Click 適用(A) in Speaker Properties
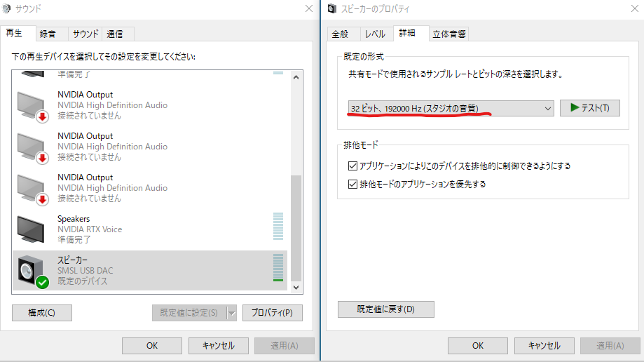Image resolution: width=644 pixels, height=362 pixels. pos(610,346)
